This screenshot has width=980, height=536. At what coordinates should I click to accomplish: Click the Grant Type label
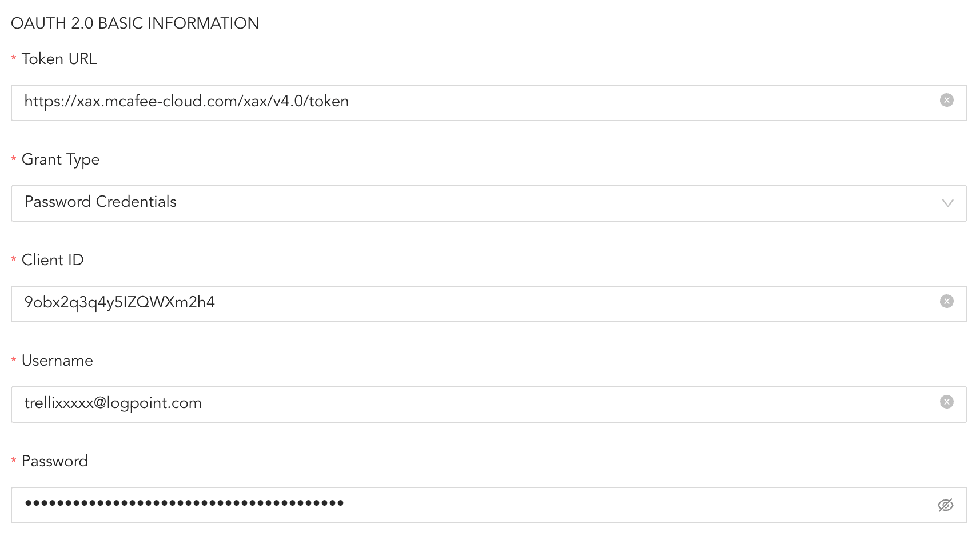[61, 159]
